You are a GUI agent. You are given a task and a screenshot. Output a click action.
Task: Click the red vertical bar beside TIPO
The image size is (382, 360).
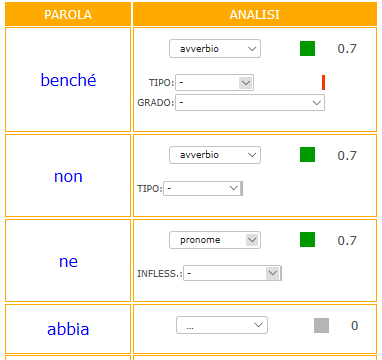[x=323, y=82]
